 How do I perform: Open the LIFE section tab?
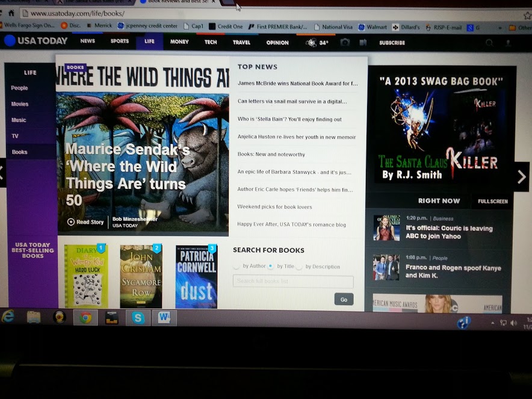149,42
